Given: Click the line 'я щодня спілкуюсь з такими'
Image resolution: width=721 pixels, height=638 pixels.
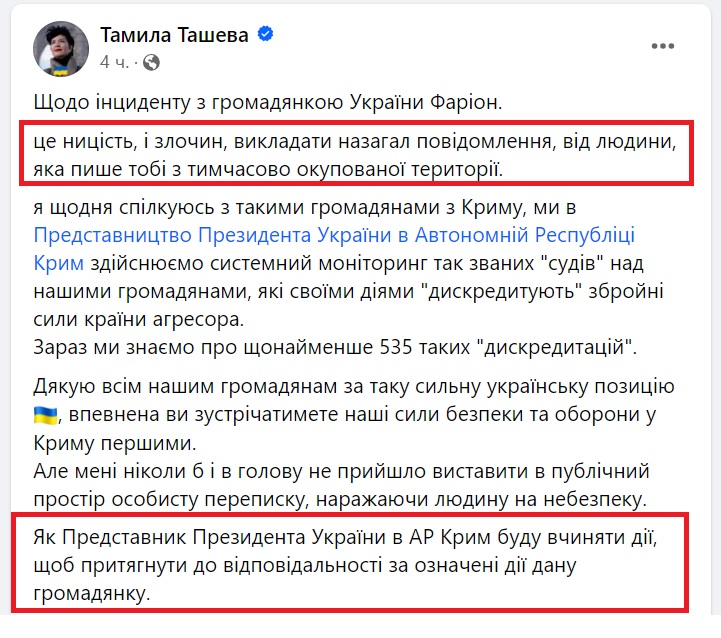Looking at the screenshot, I should pyautogui.click(x=305, y=207).
